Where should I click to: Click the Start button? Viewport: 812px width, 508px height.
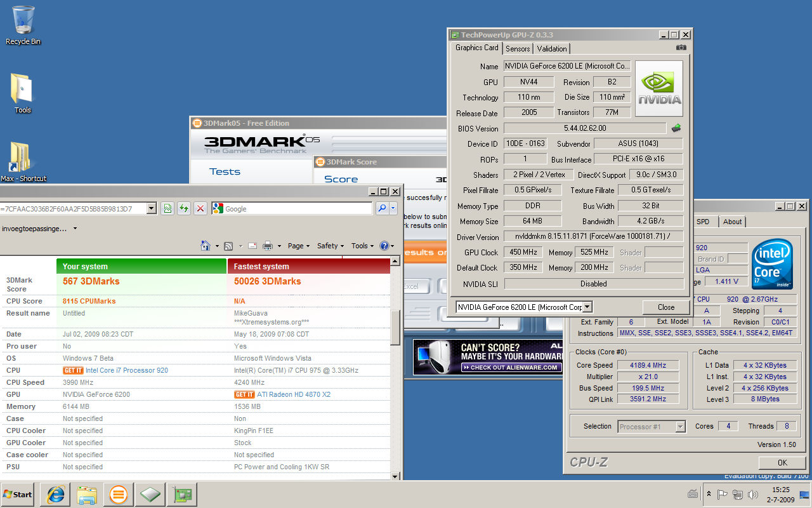[18, 495]
